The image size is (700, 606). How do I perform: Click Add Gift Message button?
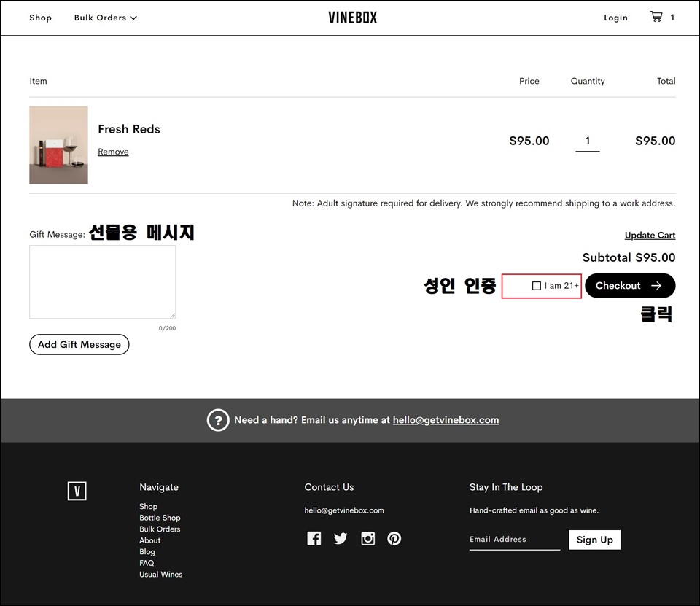coord(79,345)
